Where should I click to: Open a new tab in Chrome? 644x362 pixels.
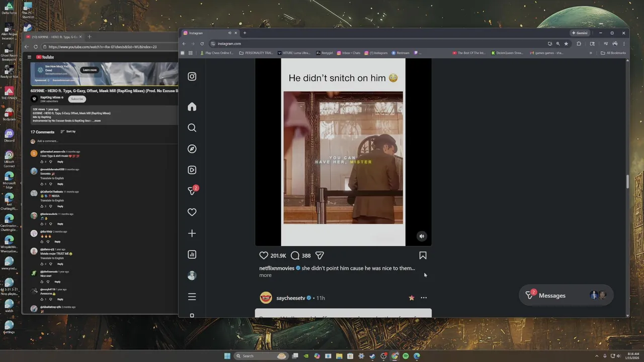coord(245,33)
